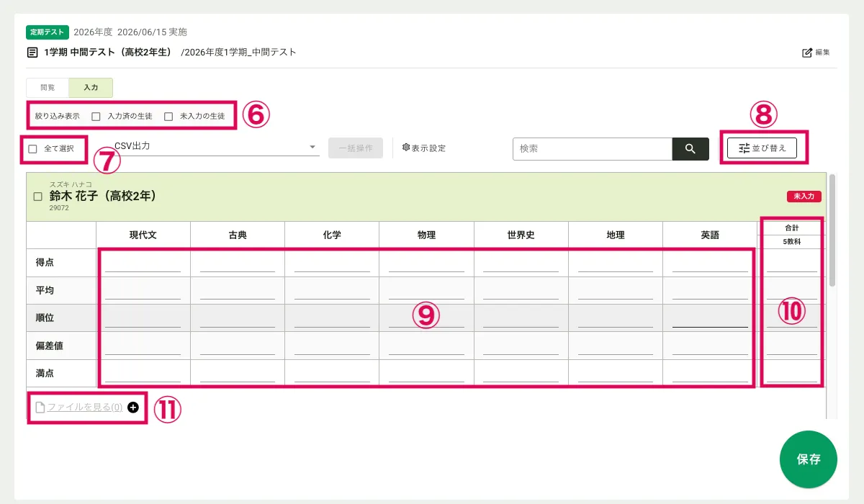Image resolution: width=864 pixels, height=504 pixels.
Task: Check the 未入力の生徒 filter checkbox
Action: click(168, 117)
